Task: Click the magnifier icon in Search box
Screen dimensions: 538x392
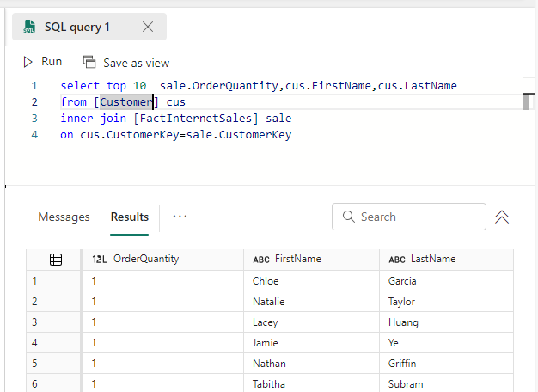Action: 349,217
